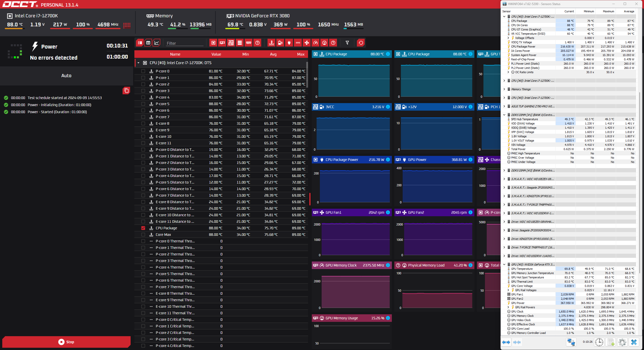
Task: Expand the OC Ratio Limits row
Action: coord(508,72)
